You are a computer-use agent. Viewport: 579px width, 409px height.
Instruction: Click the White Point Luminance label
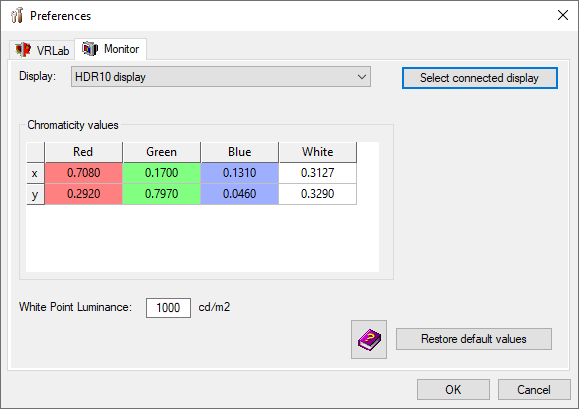coord(75,307)
